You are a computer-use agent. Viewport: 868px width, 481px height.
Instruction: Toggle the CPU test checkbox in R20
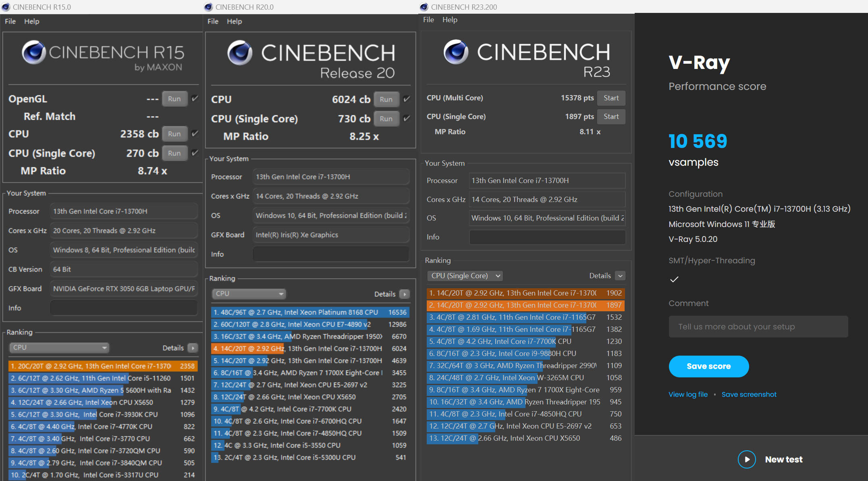407,99
